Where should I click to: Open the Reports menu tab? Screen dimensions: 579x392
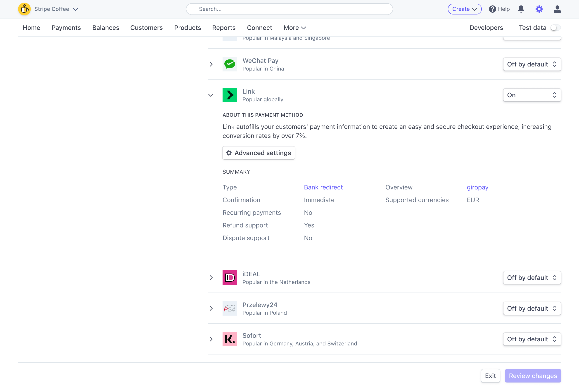[224, 28]
